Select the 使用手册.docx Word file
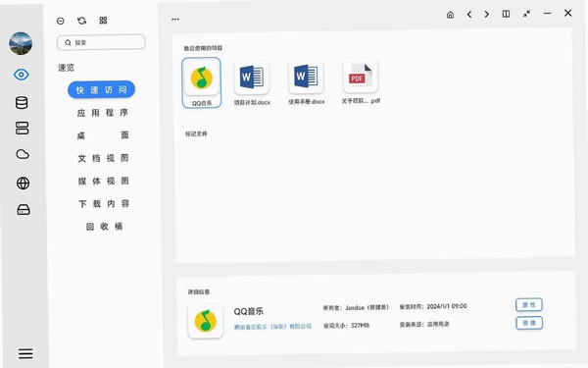588x368 pixels. (306, 81)
